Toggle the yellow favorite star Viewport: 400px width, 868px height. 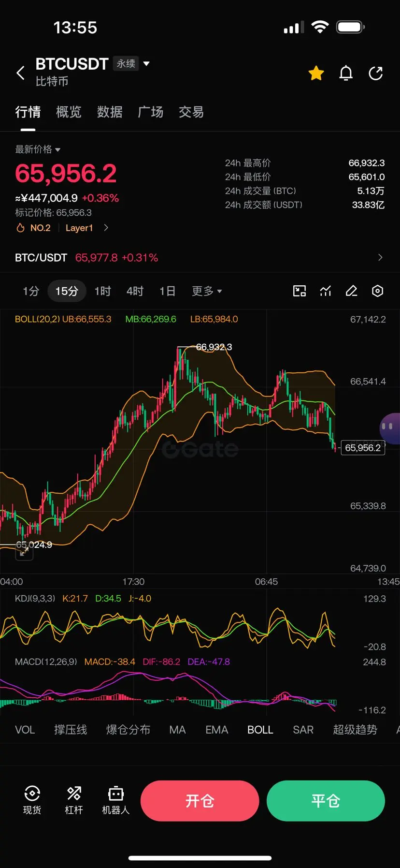click(316, 74)
